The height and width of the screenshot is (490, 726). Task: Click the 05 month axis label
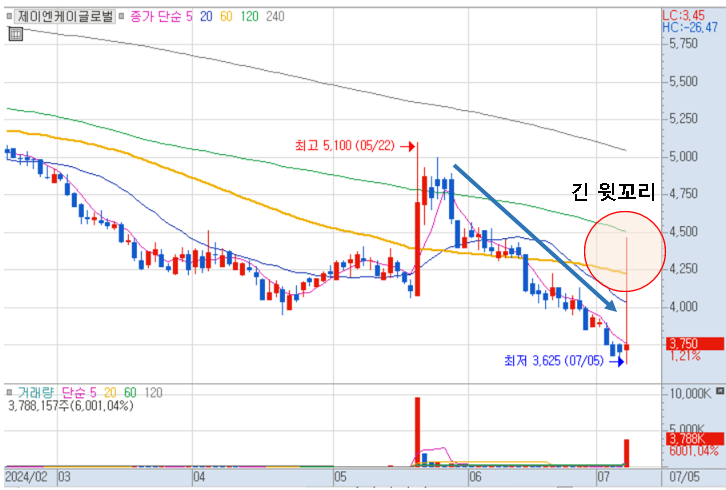click(x=340, y=477)
